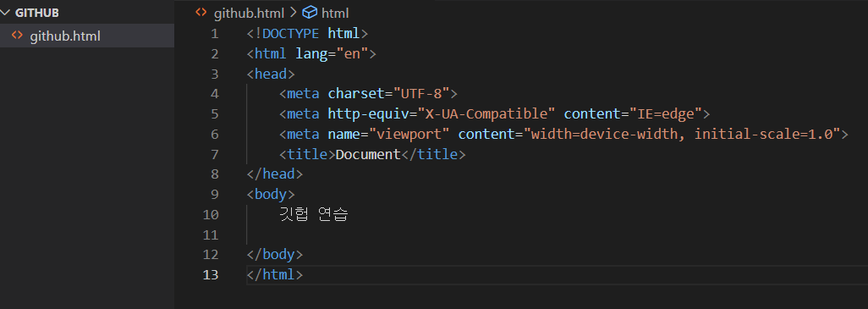The width and height of the screenshot is (868, 309).
Task: Open github.html in the explorer tree
Action: tap(87, 36)
